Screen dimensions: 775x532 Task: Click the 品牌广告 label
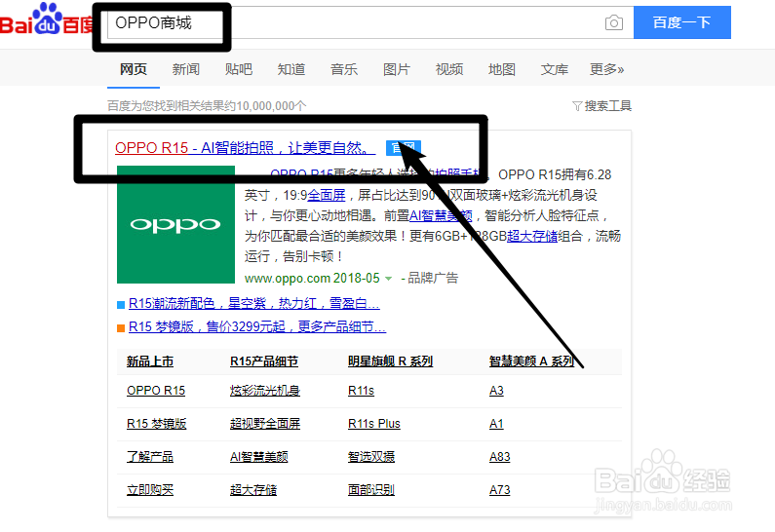pyautogui.click(x=433, y=278)
